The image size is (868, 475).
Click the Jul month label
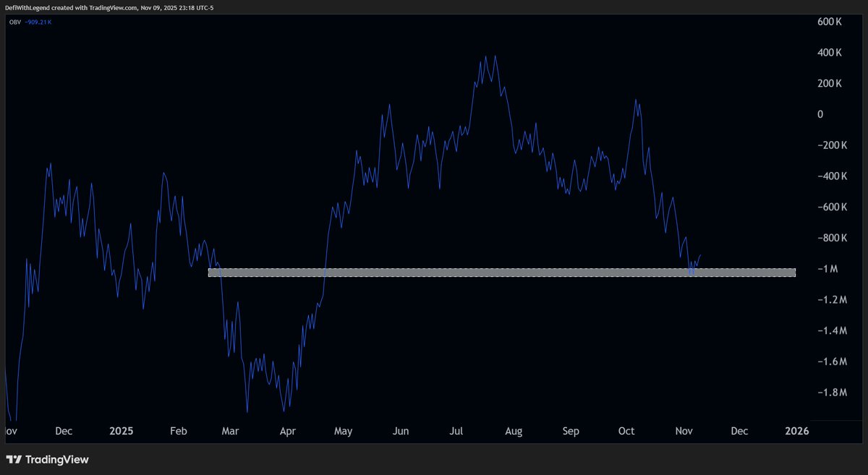pyautogui.click(x=456, y=430)
